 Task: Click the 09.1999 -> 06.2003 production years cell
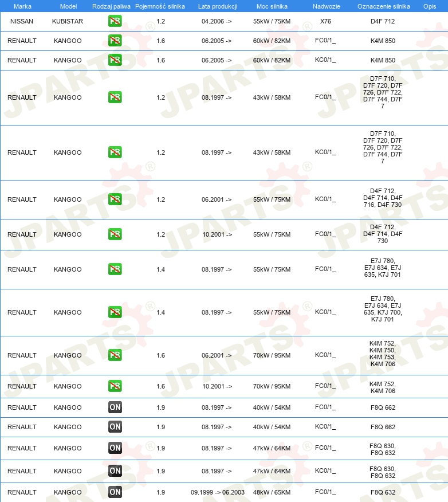coord(218,492)
